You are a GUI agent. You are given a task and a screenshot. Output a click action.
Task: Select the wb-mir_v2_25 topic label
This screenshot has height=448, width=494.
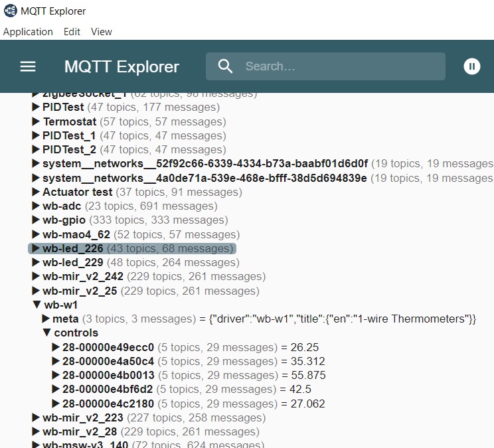tap(80, 291)
